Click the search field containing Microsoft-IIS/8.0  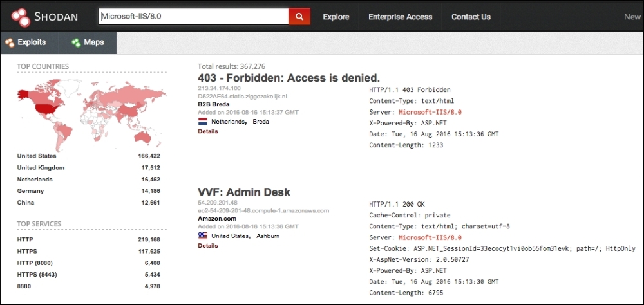pyautogui.click(x=194, y=17)
